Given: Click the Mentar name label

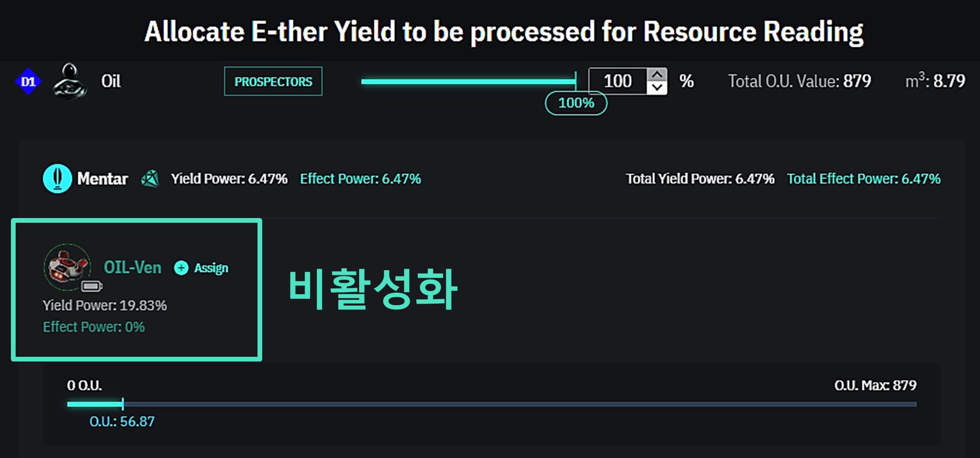Looking at the screenshot, I should (103, 179).
